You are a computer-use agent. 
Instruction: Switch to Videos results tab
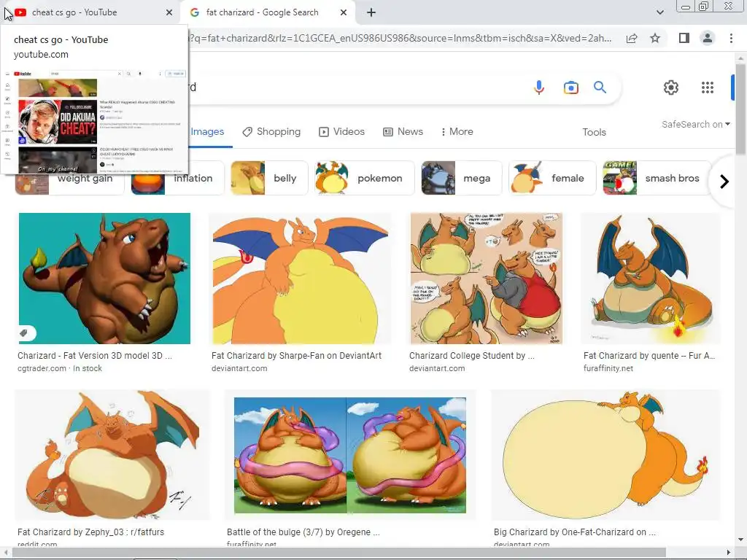(x=341, y=132)
